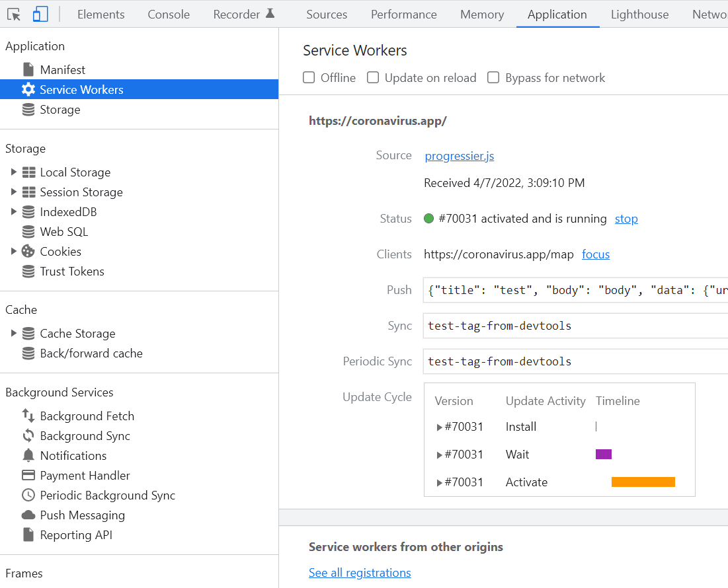This screenshot has width=728, height=588.
Task: Click the IndexedDB database icon
Action: 28,212
